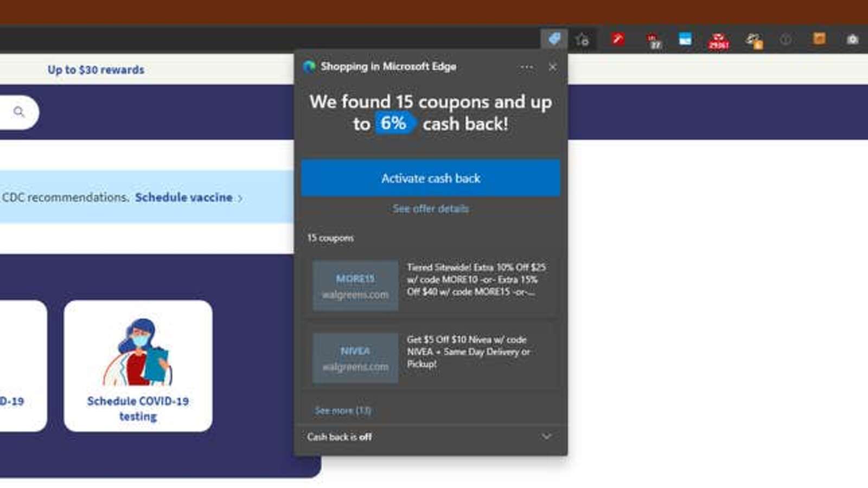Select the NIVEA coupon code tile
This screenshot has height=488, width=868.
pyautogui.click(x=355, y=358)
